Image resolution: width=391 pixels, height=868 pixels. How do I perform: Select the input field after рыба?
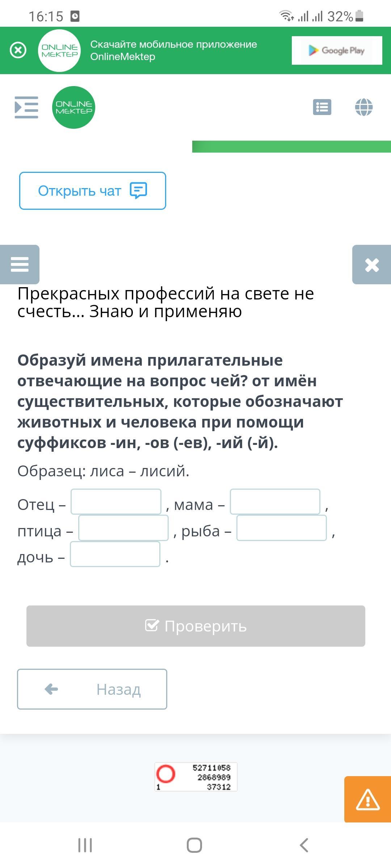point(282,528)
